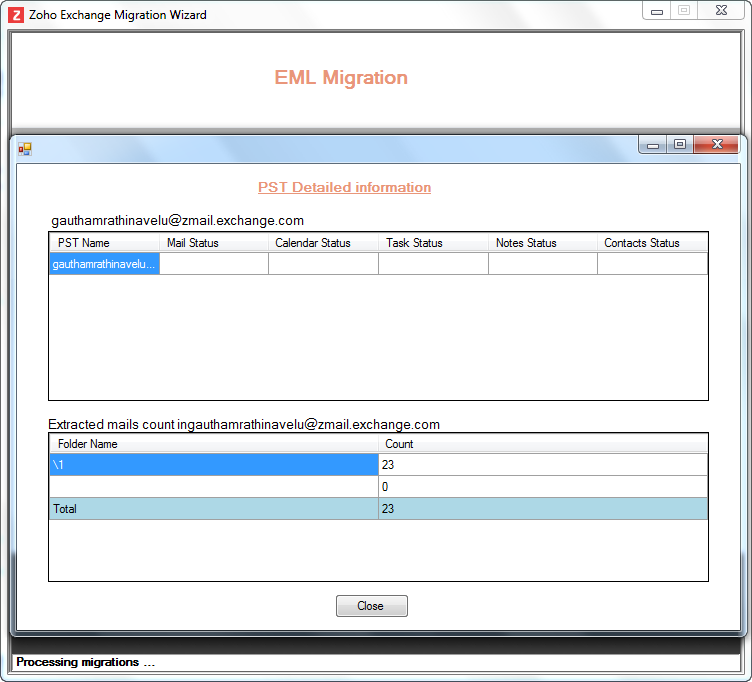Click the Processing migrations status text
This screenshot has width=752, height=682.
coord(86,662)
